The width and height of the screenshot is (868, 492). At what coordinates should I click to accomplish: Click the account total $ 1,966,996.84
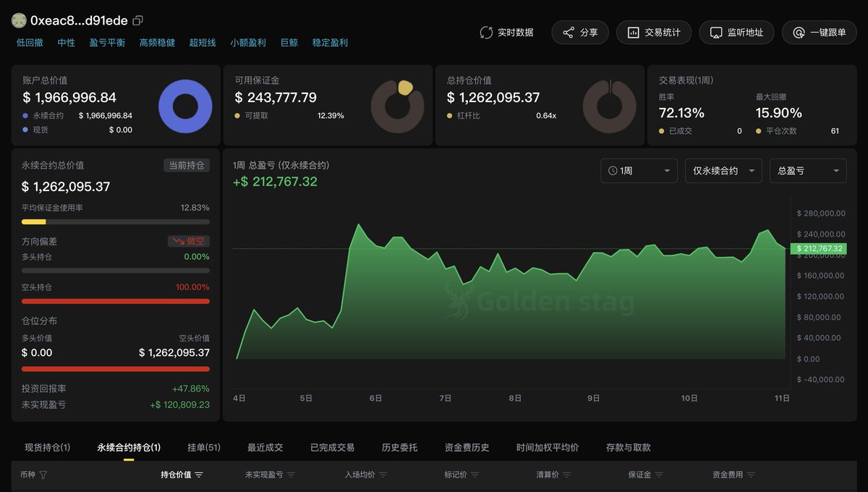coord(69,98)
